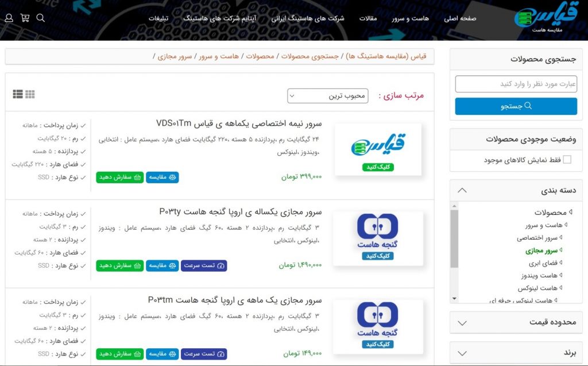Switch to list view layout icon
The width and height of the screenshot is (588, 366).
(17, 94)
